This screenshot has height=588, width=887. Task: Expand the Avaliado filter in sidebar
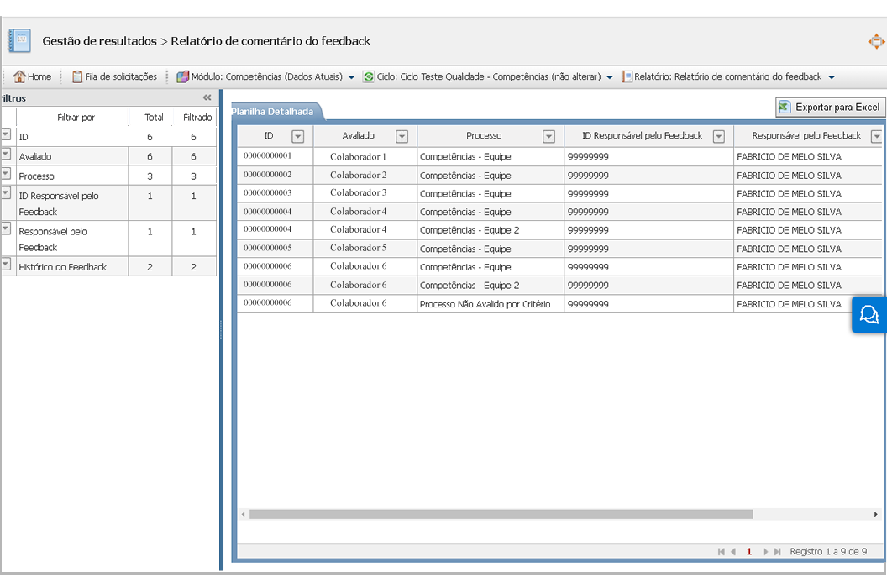[x=6, y=154]
